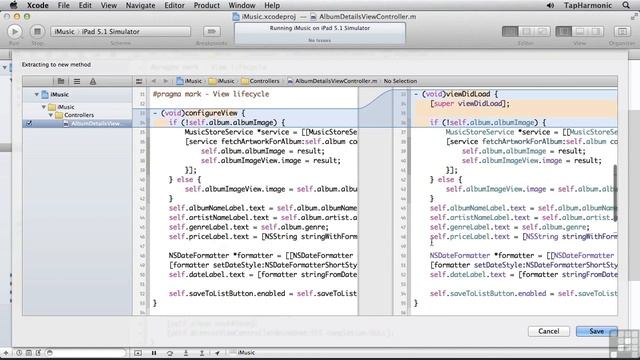
Task: Open the Apple menu
Action: tap(13, 5)
